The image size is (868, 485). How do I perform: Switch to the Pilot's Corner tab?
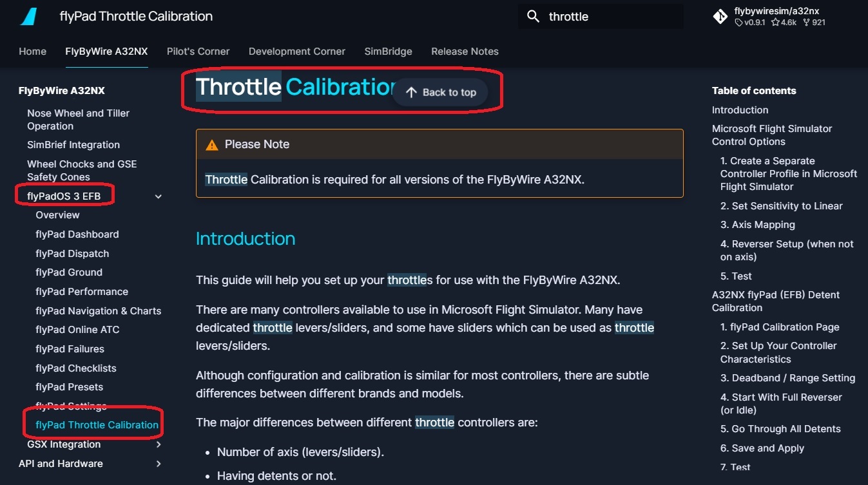point(198,52)
